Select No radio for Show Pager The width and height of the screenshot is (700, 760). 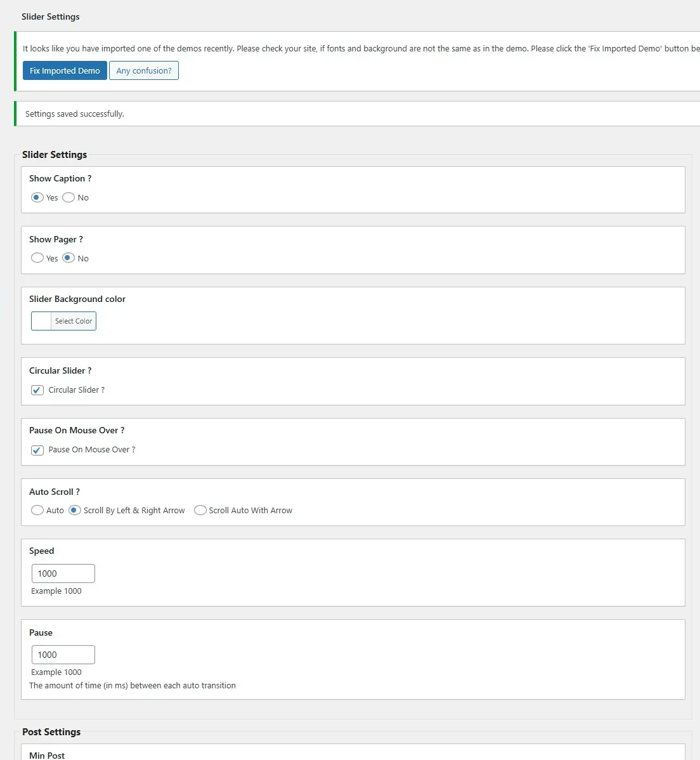pos(68,258)
